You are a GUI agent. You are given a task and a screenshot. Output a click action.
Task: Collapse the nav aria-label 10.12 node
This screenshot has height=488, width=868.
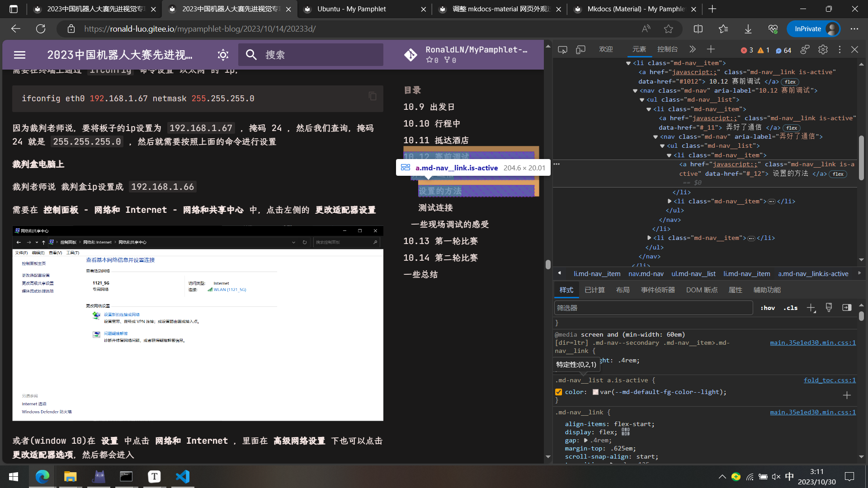[635, 90]
